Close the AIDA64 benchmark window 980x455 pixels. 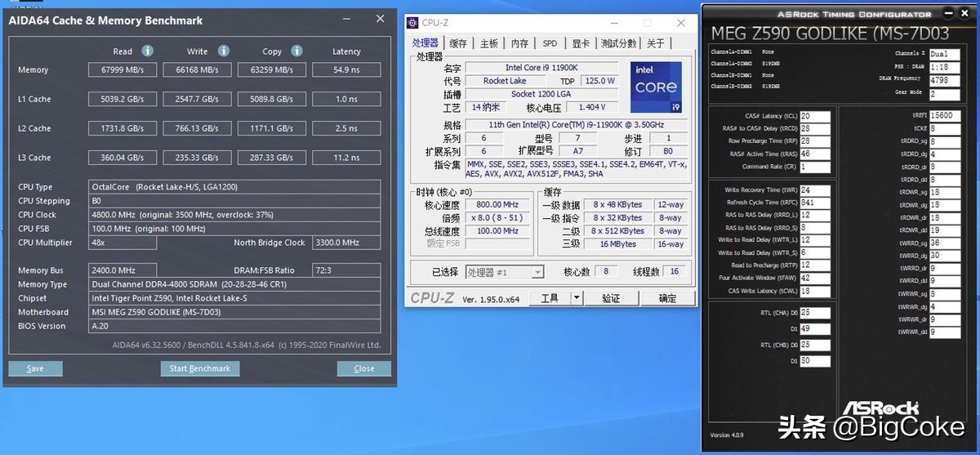380,20
